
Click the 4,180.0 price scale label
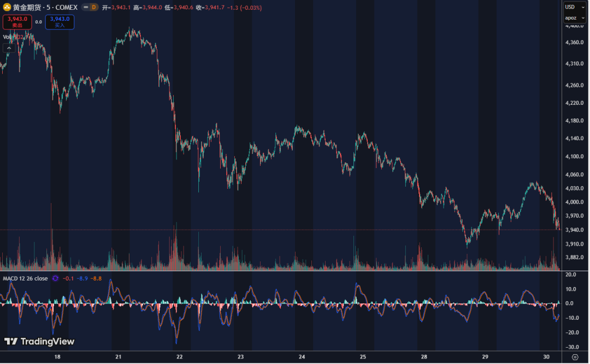click(x=574, y=121)
